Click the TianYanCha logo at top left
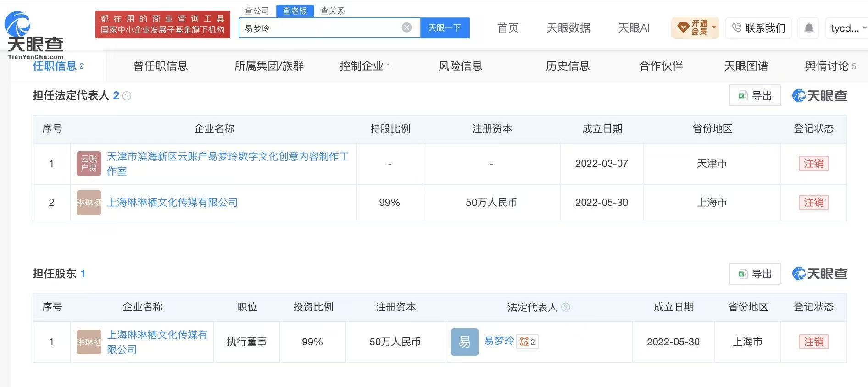The image size is (868, 387). tap(34, 35)
